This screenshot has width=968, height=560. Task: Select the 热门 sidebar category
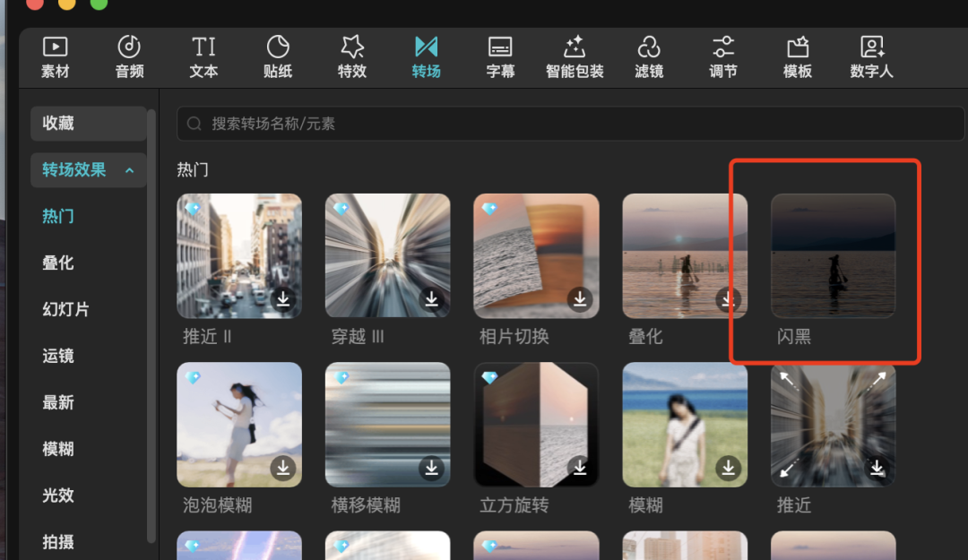58,216
